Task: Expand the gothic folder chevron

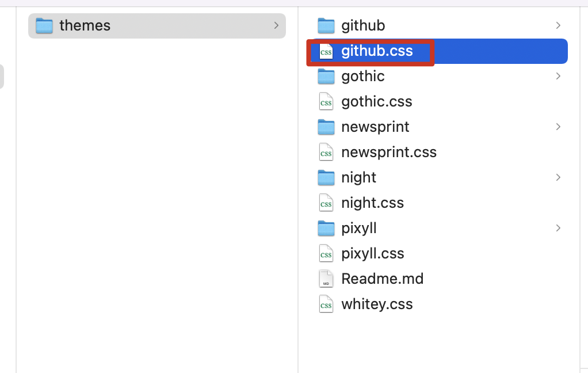Action: tap(558, 77)
